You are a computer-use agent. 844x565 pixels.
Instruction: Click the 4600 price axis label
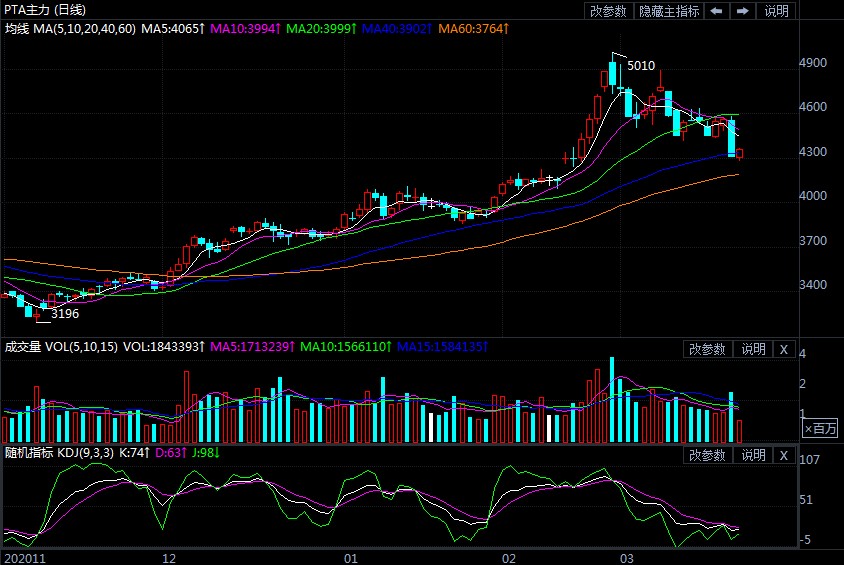tap(813, 107)
